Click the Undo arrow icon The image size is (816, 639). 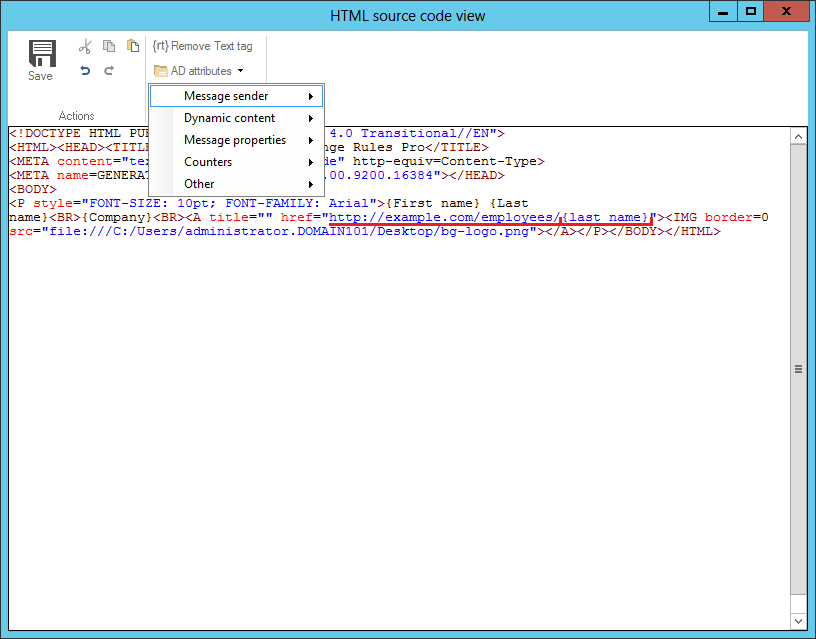85,70
